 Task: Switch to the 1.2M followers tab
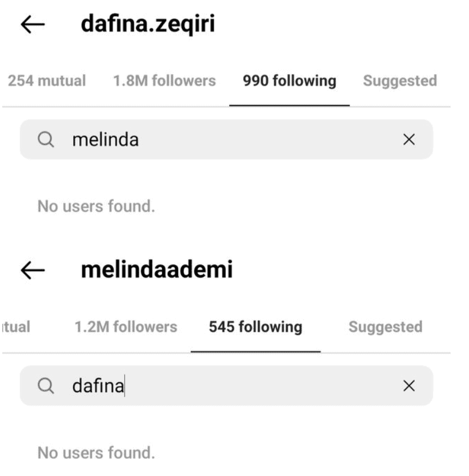point(125,327)
